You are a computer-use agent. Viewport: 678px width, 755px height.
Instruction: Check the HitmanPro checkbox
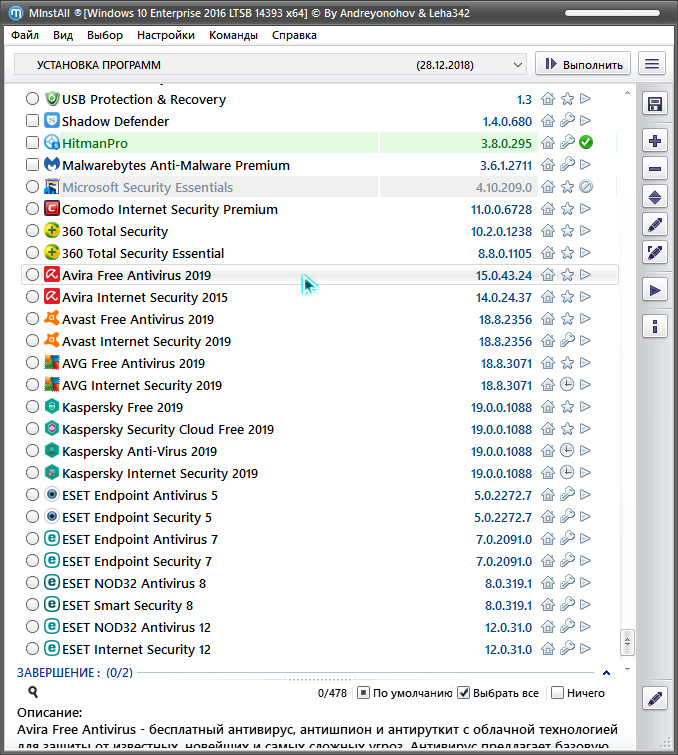click(x=33, y=143)
